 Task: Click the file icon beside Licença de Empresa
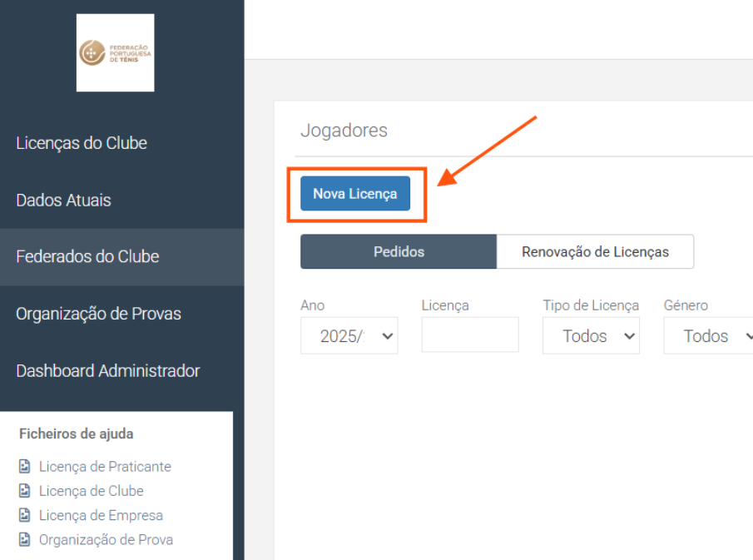(25, 515)
